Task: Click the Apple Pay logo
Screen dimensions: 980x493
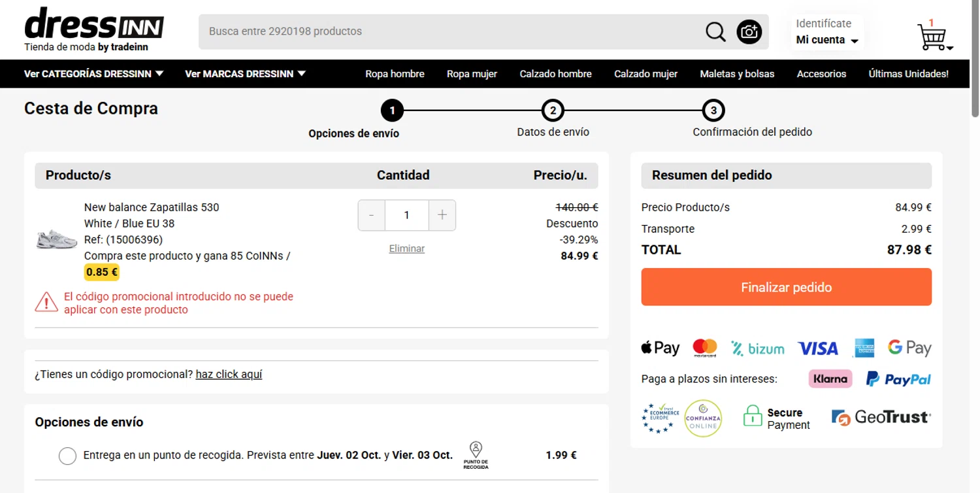Action: point(661,348)
